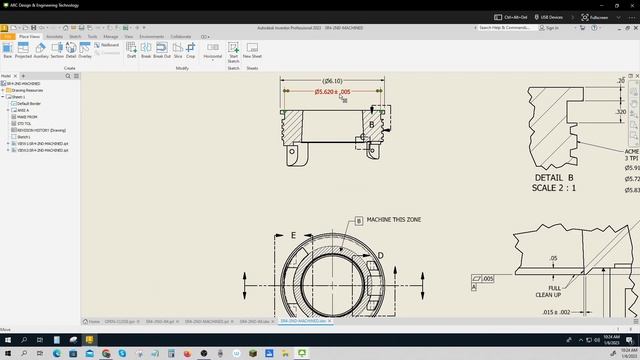The image size is (640, 360).
Task: Select the Section view tool
Action: (x=57, y=50)
